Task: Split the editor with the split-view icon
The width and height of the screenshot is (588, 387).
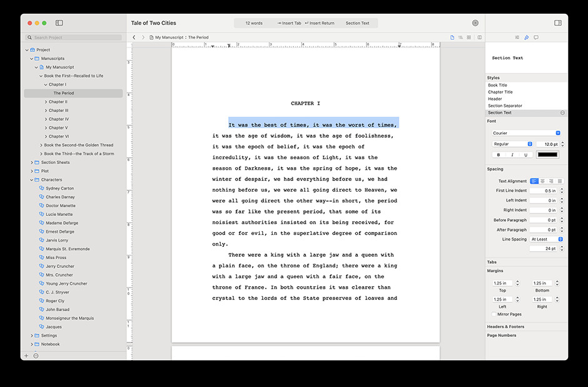Action: click(x=480, y=37)
